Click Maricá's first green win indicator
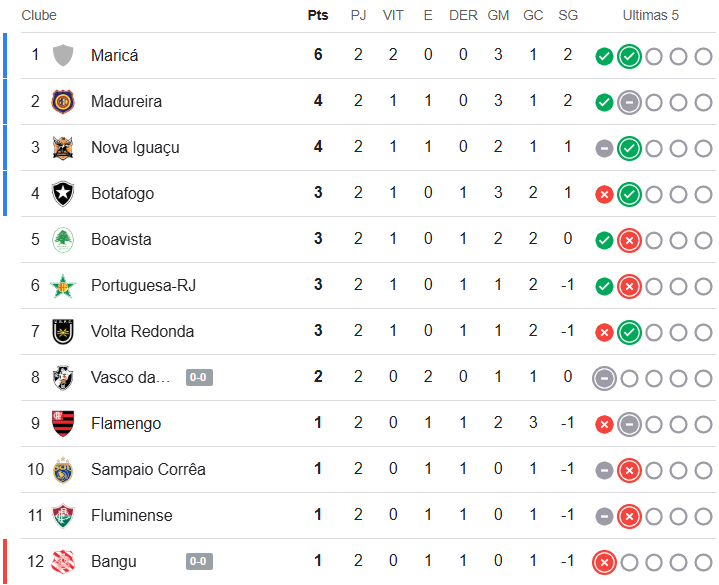The height and width of the screenshot is (585, 719). tap(604, 56)
